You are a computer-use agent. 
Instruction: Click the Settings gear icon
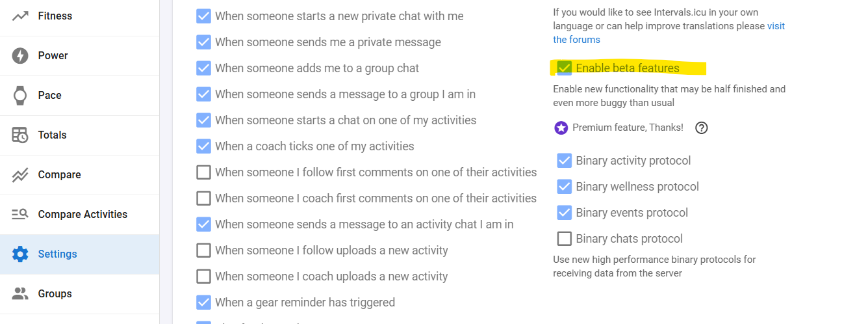coord(20,254)
